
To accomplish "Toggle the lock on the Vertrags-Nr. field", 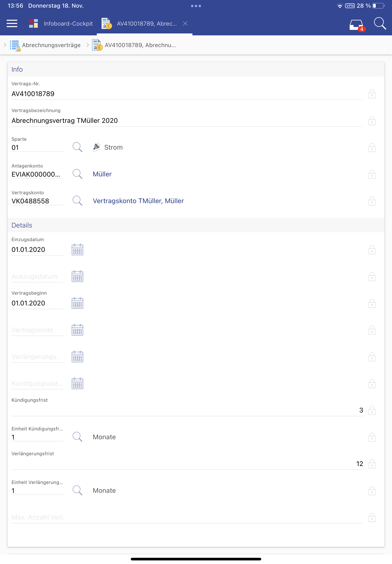I will (372, 94).
